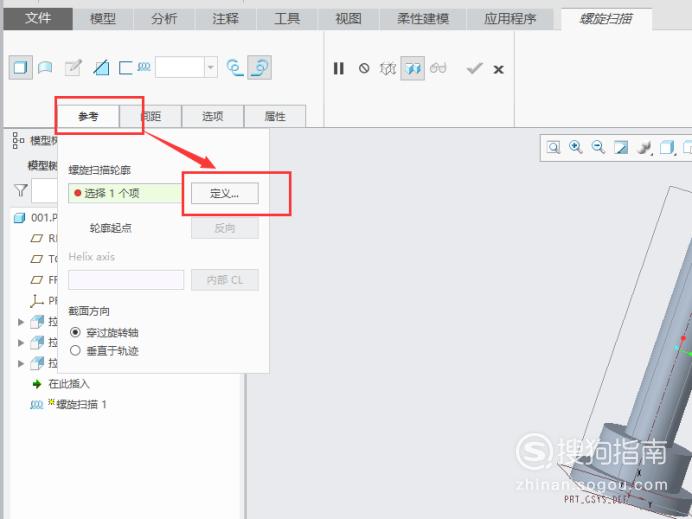Image resolution: width=692 pixels, height=519 pixels.
Task: Toggle the thicken sketch icon
Action: 125,68
